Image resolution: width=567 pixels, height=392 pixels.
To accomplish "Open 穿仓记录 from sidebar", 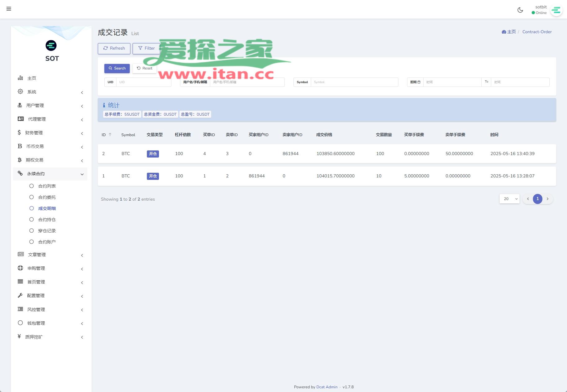I will [x=47, y=231].
